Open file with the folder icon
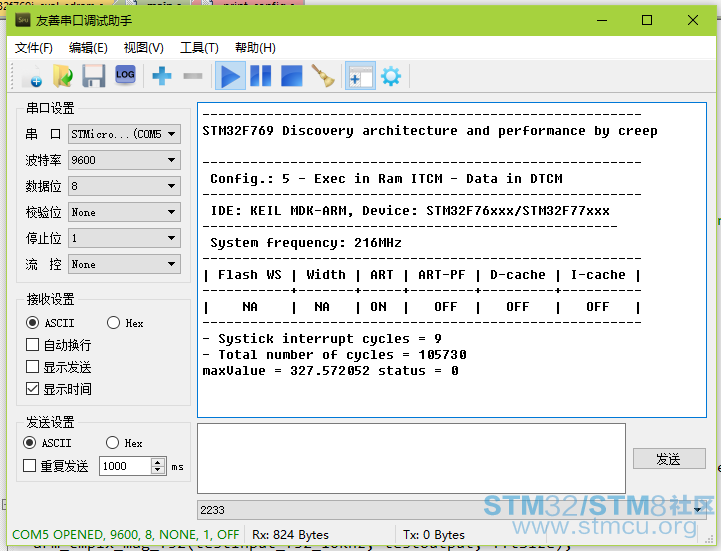Screen dimensions: 721x551 [63, 76]
